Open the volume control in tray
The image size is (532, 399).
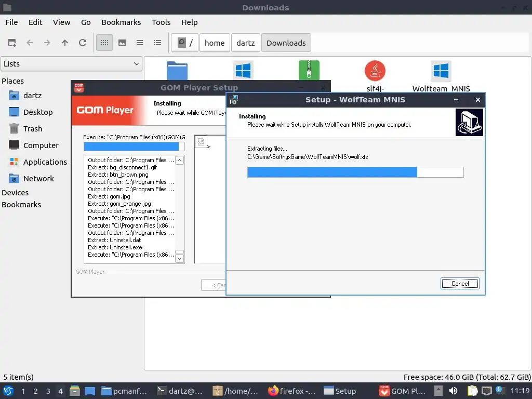click(453, 391)
